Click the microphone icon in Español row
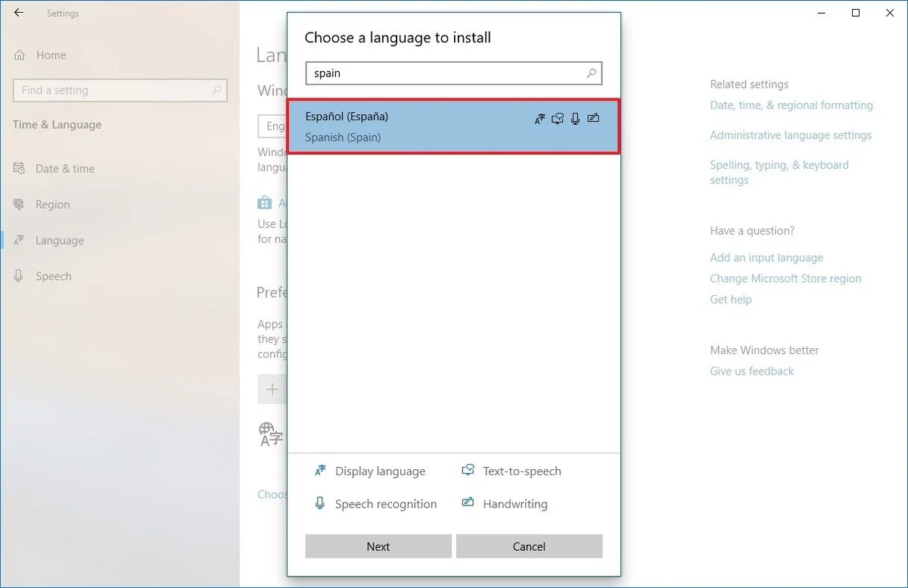Viewport: 908px width, 588px height. click(x=575, y=118)
